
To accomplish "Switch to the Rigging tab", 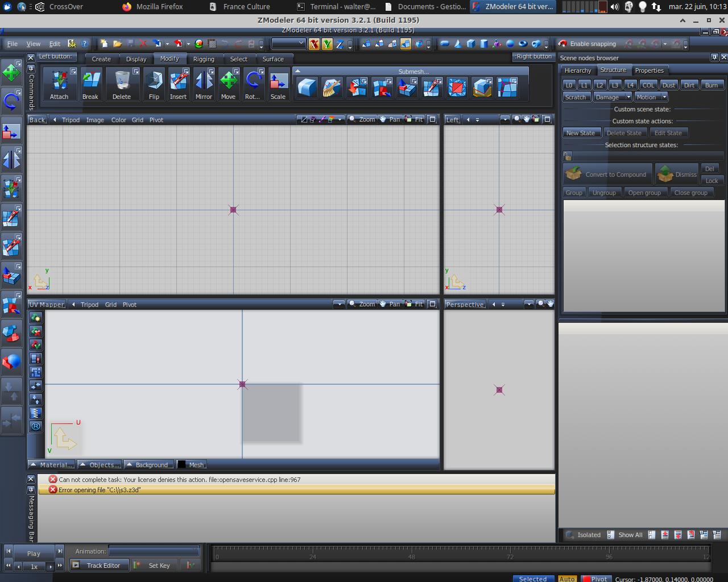I will pyautogui.click(x=204, y=59).
